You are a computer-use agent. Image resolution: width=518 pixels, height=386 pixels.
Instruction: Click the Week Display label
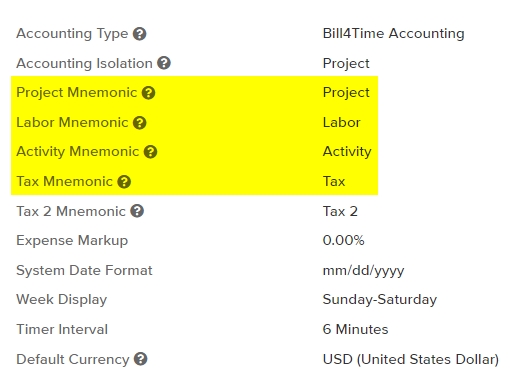tap(62, 299)
